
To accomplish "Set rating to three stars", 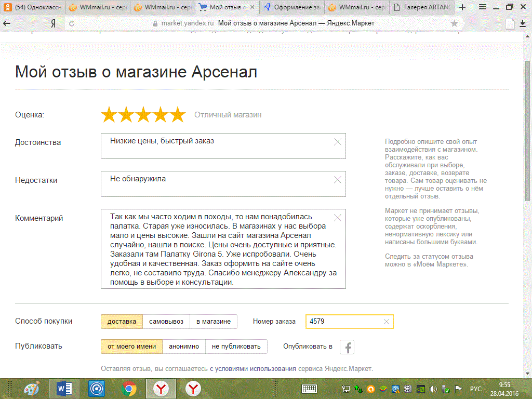I will point(143,114).
